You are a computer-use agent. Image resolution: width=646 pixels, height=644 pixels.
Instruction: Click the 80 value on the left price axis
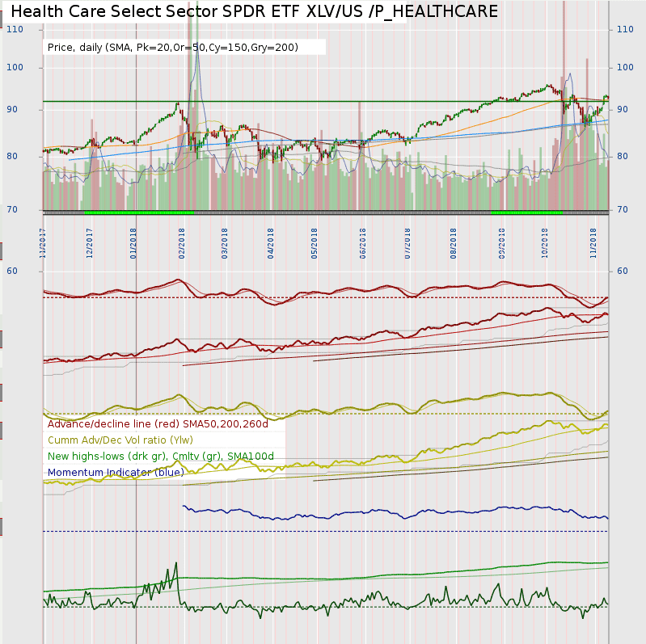pyautogui.click(x=12, y=156)
